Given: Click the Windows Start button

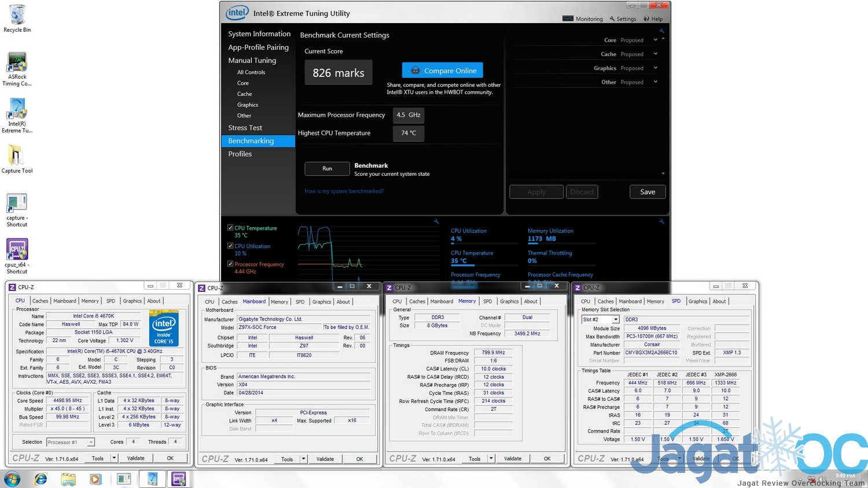Looking at the screenshot, I should tap(12, 479).
